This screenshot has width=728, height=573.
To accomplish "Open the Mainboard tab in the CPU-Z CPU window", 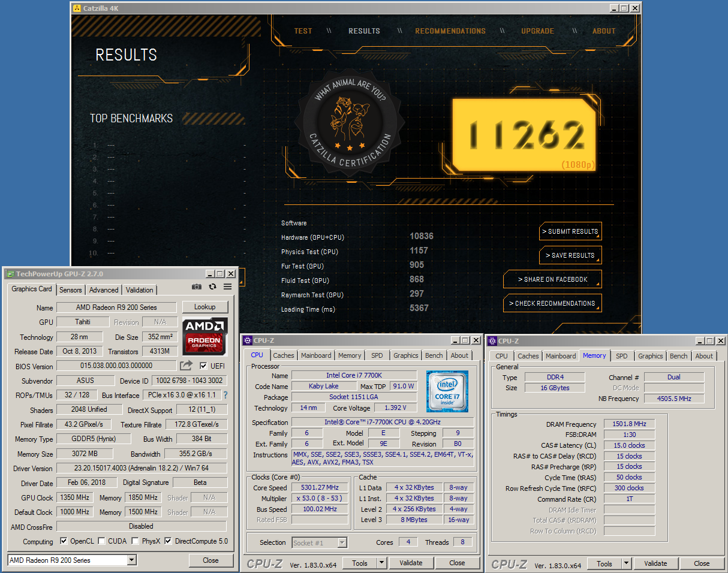I will [316, 355].
